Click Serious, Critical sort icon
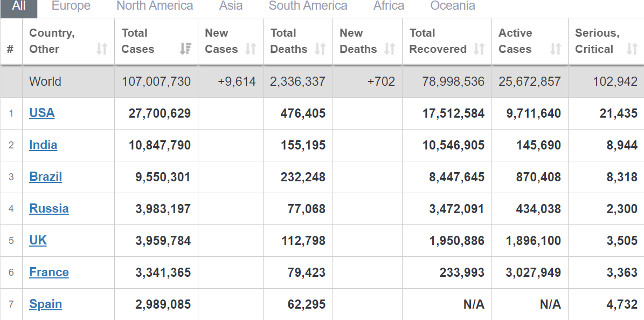 632,49
